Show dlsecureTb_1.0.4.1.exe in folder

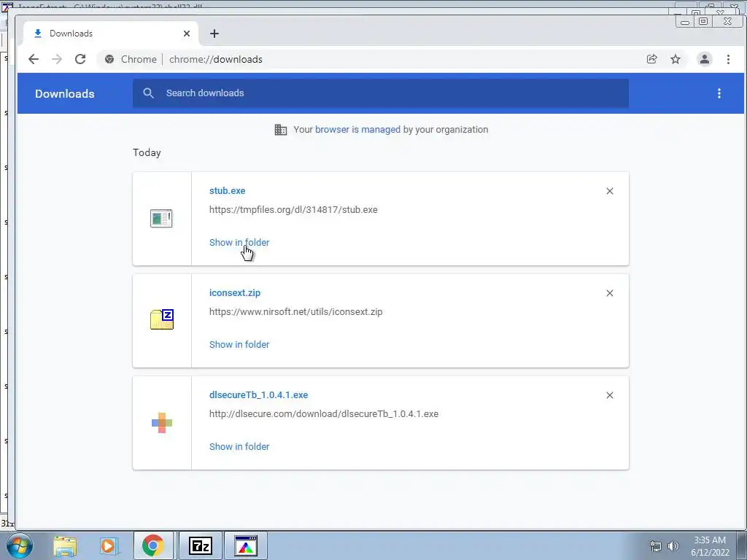tap(239, 447)
